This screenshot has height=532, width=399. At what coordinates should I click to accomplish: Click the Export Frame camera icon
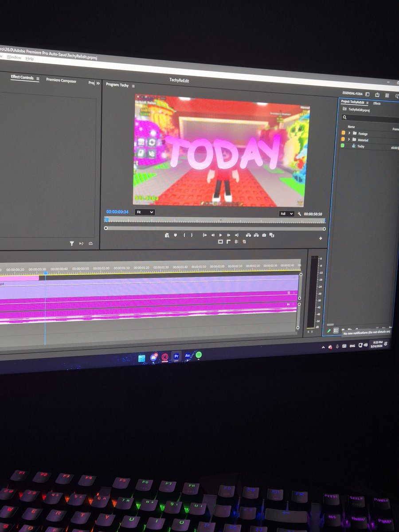coord(264,235)
